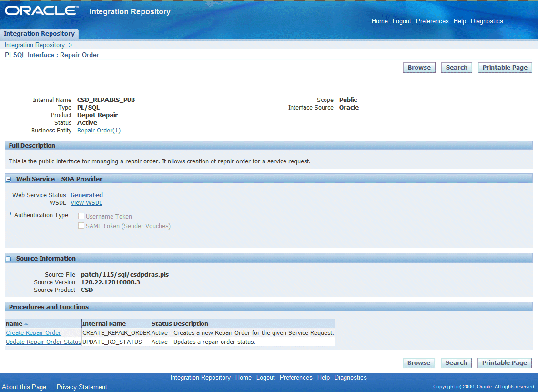Screen dimensions: 538x392
Task: Click the top Printable Page button
Action: click(x=505, y=68)
